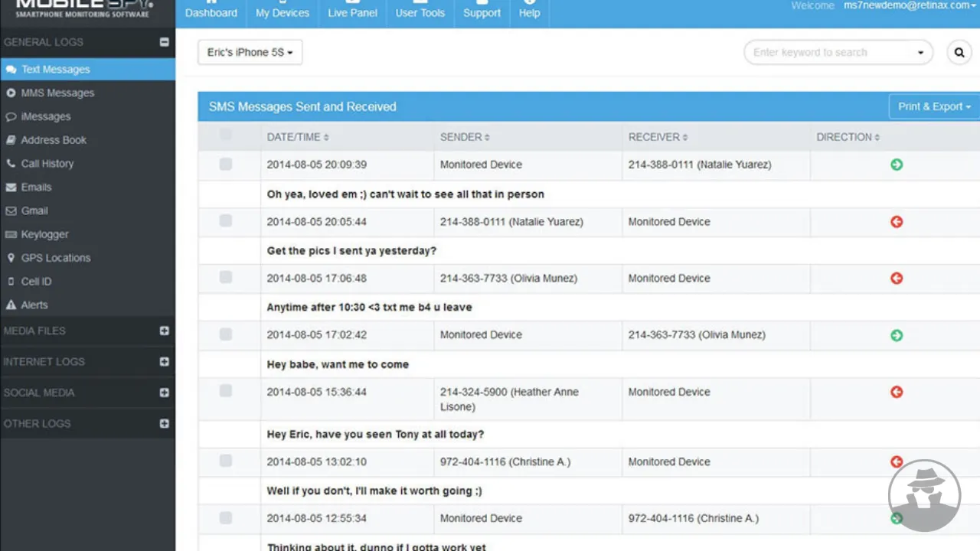Screen dimensions: 980x551
Task: Click the Mobile Spy logo
Action: point(84,9)
